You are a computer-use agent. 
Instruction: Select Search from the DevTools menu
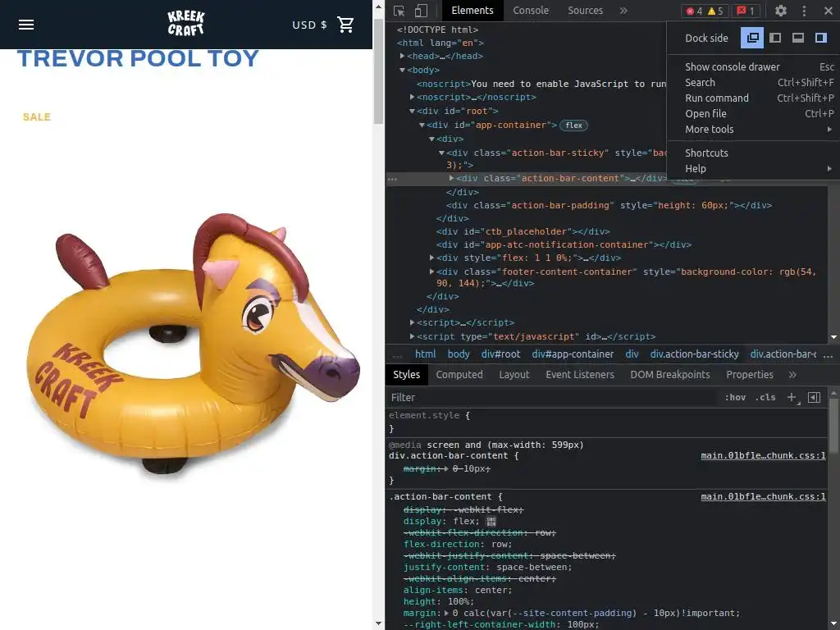point(753,83)
